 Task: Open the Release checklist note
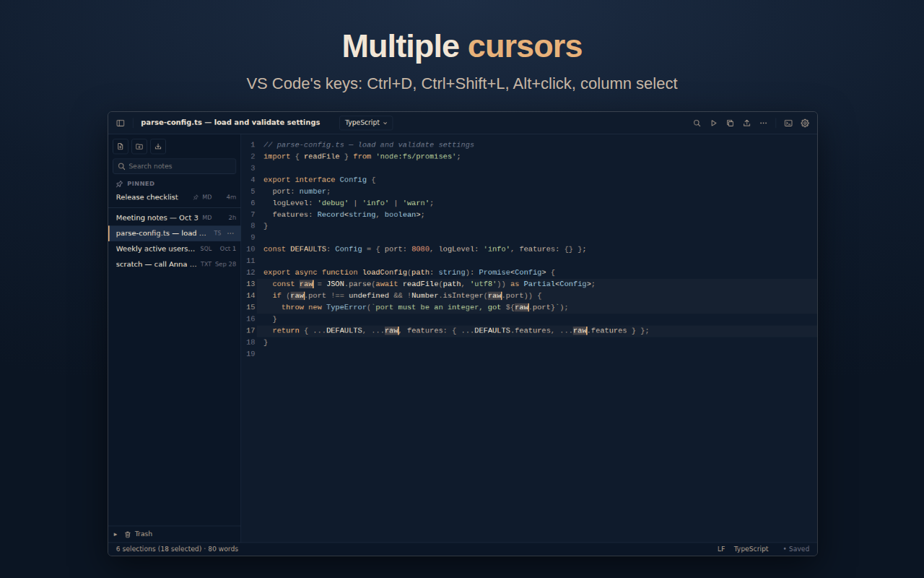(x=175, y=197)
